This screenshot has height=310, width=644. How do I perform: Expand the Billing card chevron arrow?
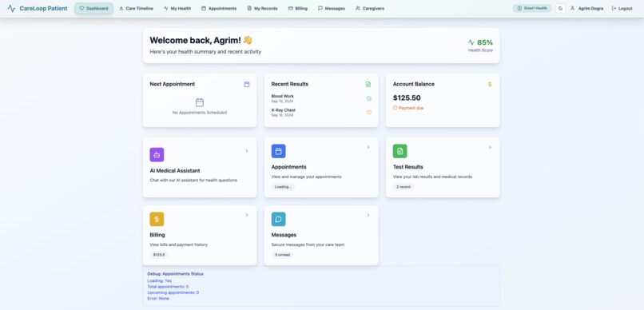click(247, 215)
